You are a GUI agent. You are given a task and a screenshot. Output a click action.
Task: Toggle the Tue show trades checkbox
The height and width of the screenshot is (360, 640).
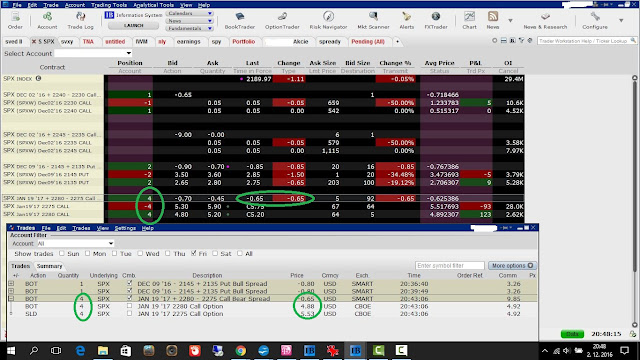pyautogui.click(x=114, y=253)
